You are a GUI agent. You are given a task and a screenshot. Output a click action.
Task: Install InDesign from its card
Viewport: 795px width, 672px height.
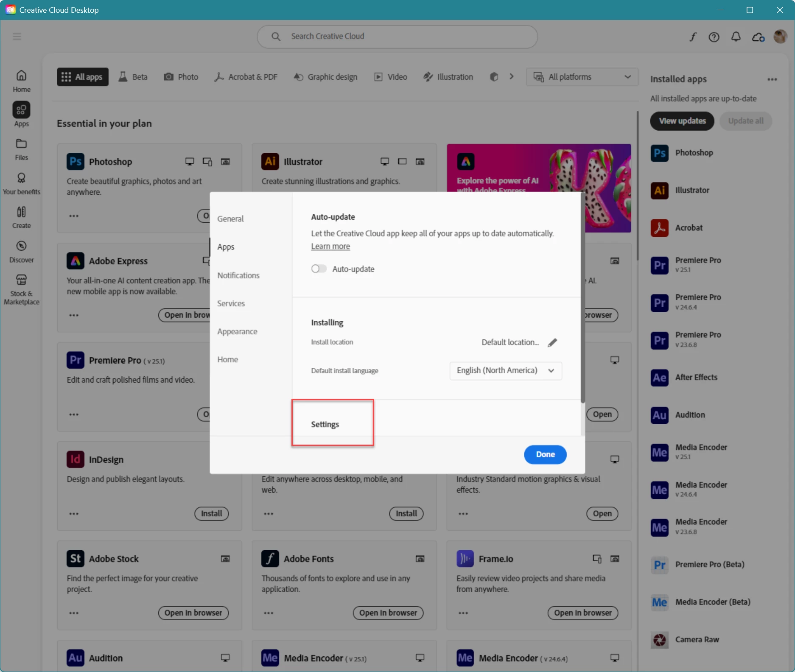point(211,514)
